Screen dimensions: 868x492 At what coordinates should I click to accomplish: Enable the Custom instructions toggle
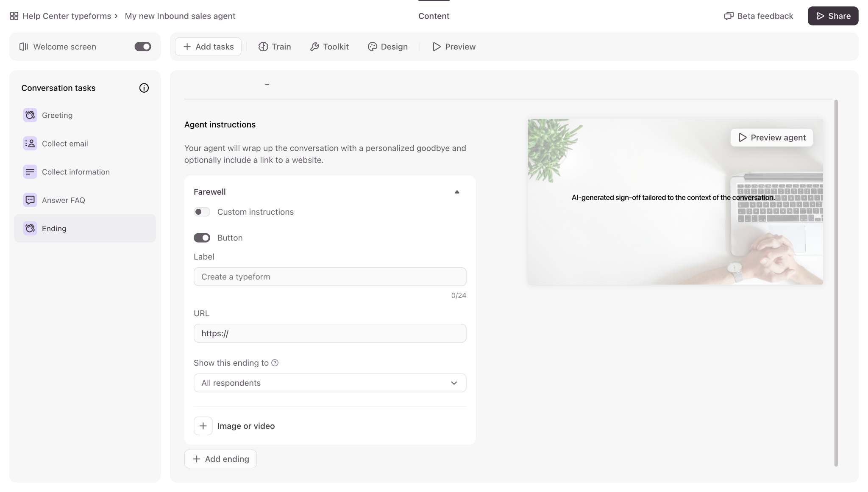202,212
